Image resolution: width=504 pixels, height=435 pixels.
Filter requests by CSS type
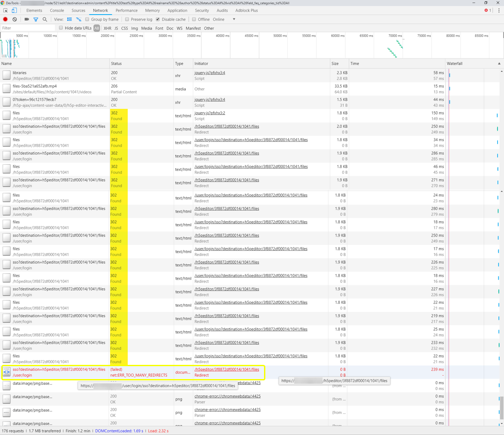click(x=124, y=28)
